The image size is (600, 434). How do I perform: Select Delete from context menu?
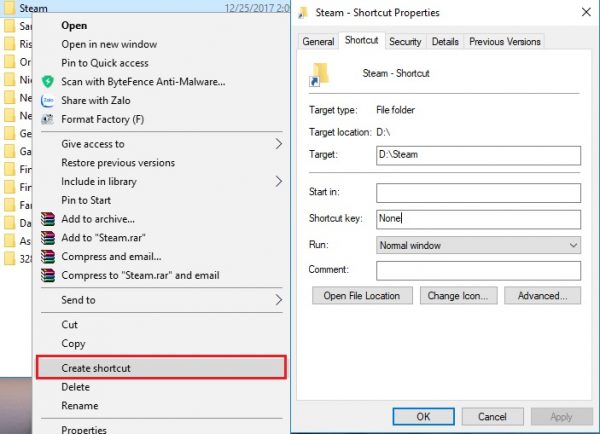coord(75,387)
